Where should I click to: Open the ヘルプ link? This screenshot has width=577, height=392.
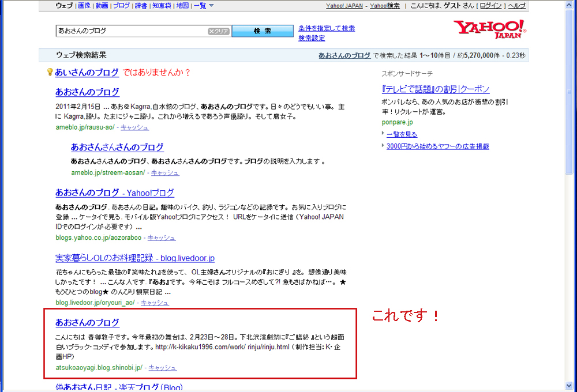point(516,6)
